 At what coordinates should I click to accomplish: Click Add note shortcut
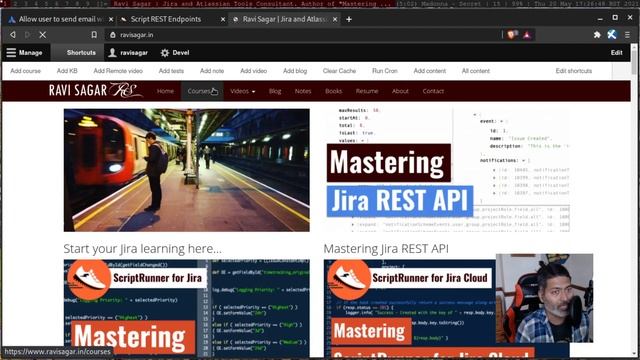[x=212, y=71]
